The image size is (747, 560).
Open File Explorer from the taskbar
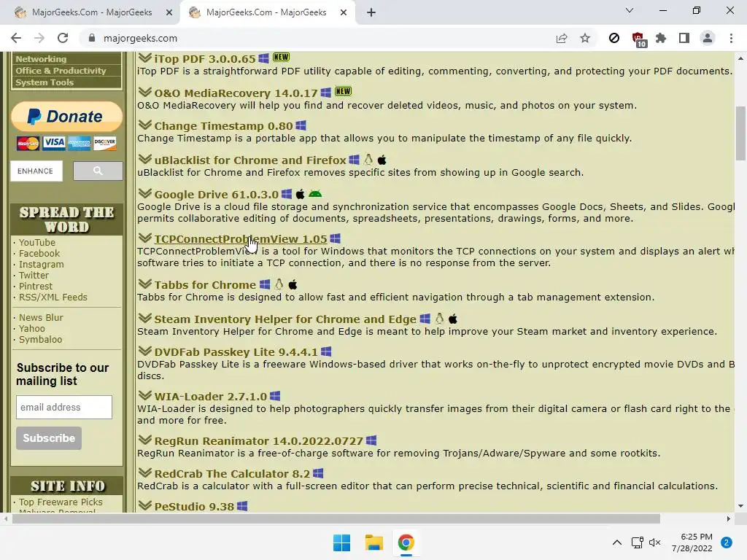pos(374,542)
